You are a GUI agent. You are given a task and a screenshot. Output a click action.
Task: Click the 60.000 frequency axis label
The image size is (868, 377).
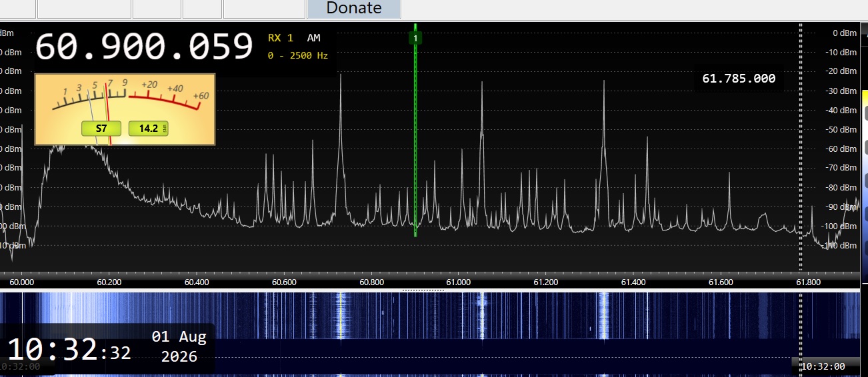(22, 282)
